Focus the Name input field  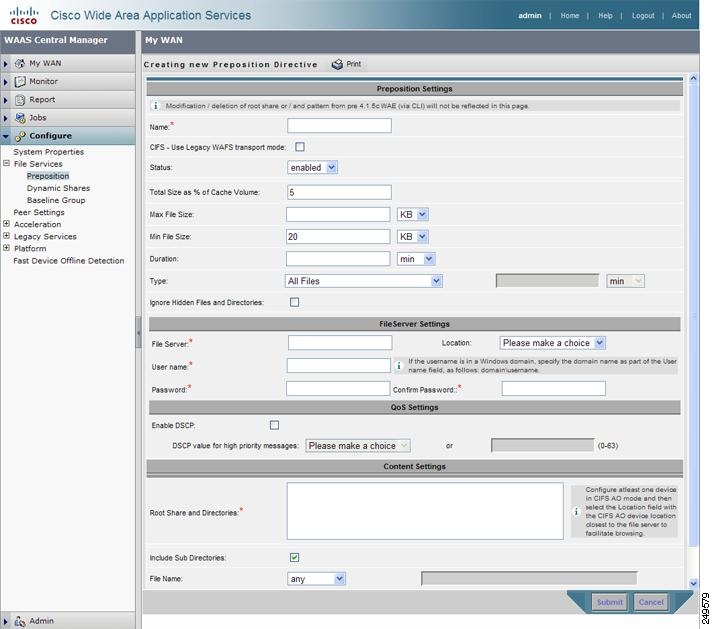click(x=339, y=126)
